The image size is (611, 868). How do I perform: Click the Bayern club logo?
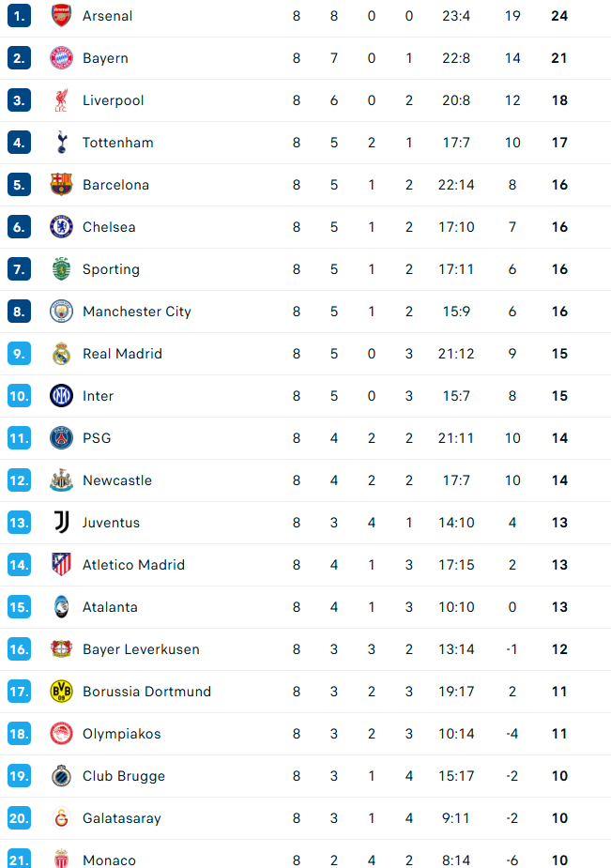tap(61, 58)
